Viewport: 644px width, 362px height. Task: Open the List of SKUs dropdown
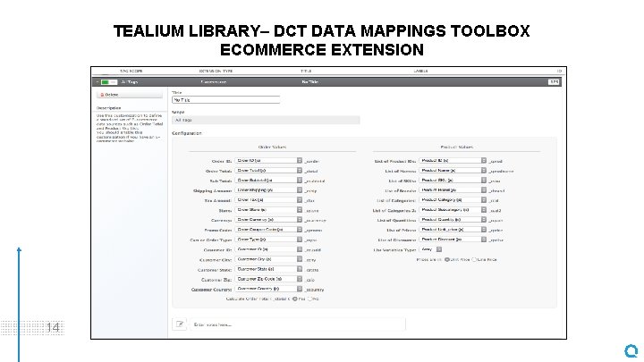453,181
